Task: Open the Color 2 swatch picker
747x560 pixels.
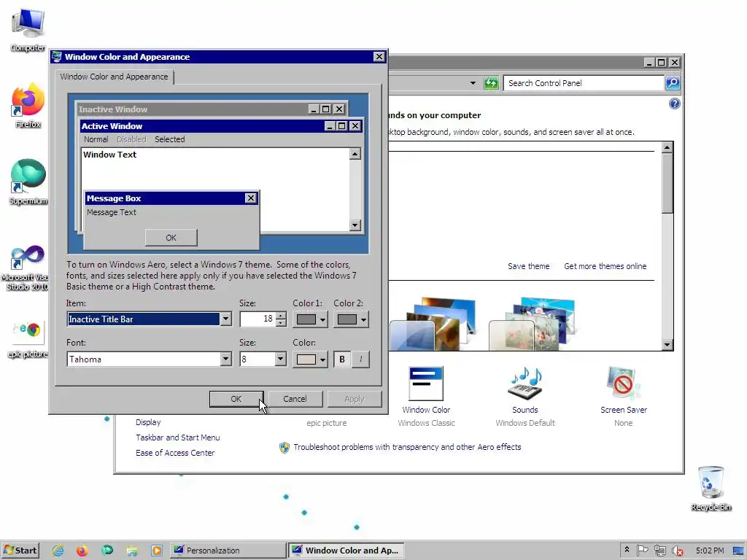Action: [351, 319]
